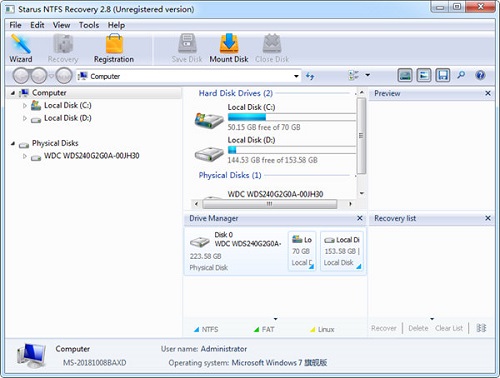The image size is (500, 378).
Task: Expand Local Disk (C:) in tree
Action: coord(25,106)
